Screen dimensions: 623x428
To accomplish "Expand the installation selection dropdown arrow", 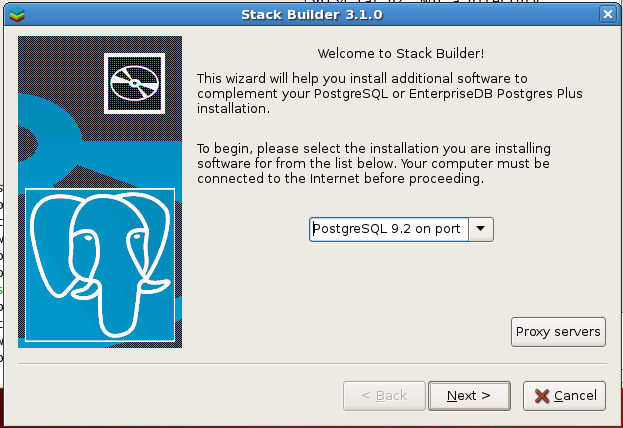I will click(481, 229).
